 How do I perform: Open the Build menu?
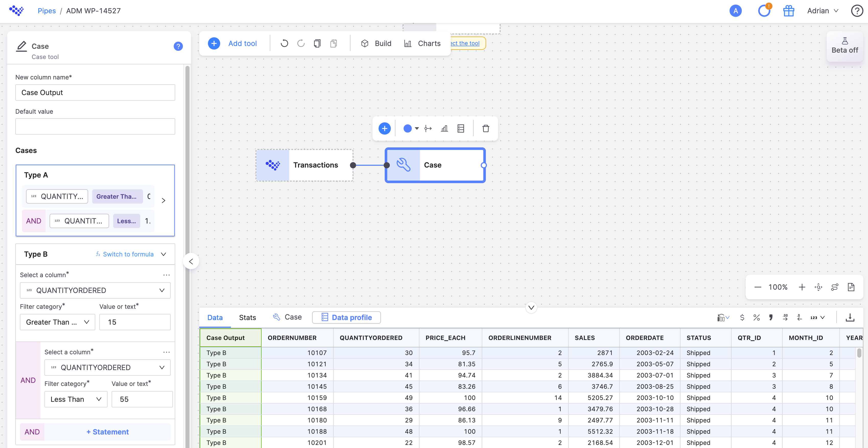click(376, 43)
